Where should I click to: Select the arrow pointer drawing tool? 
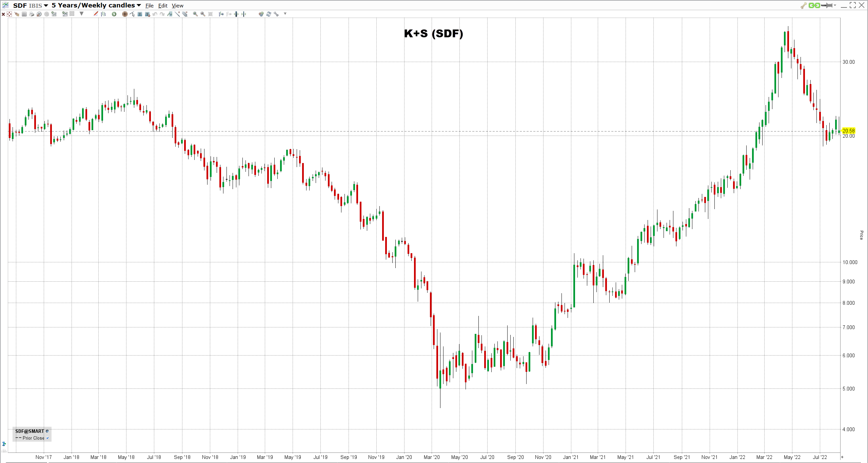(x=132, y=14)
